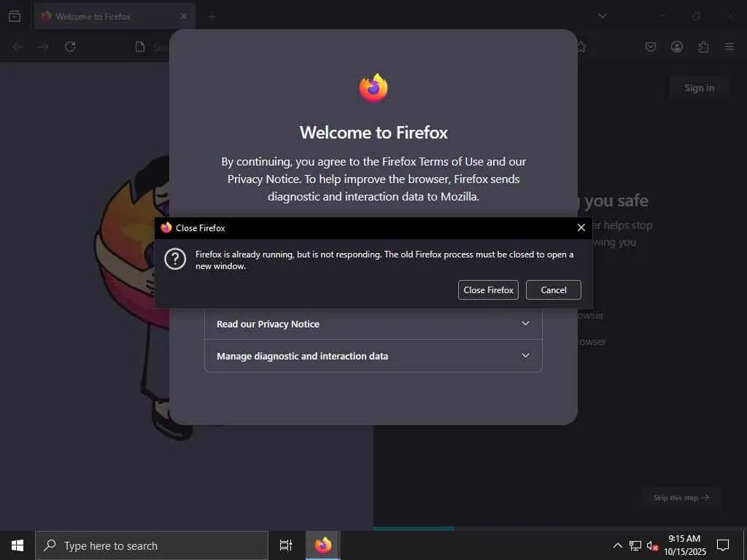Click the Firefox icon in dialog title bar
Viewport: 747px width, 560px height.
[x=166, y=227]
